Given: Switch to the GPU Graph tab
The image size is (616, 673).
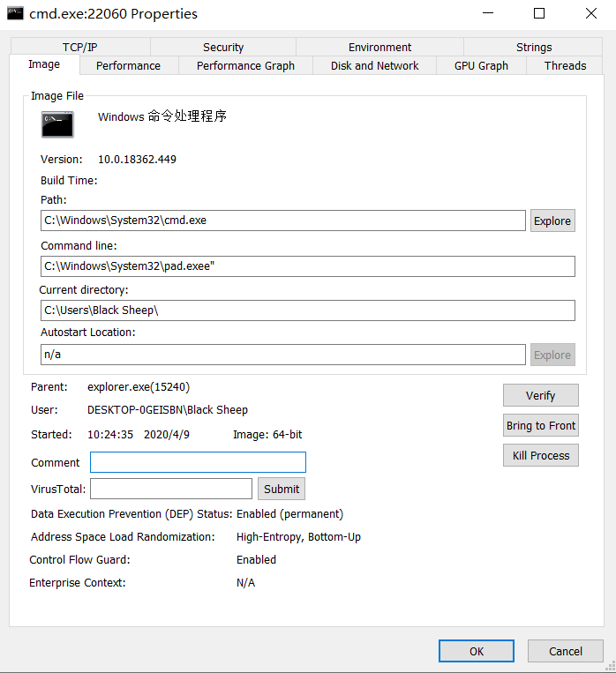Looking at the screenshot, I should tap(481, 65).
